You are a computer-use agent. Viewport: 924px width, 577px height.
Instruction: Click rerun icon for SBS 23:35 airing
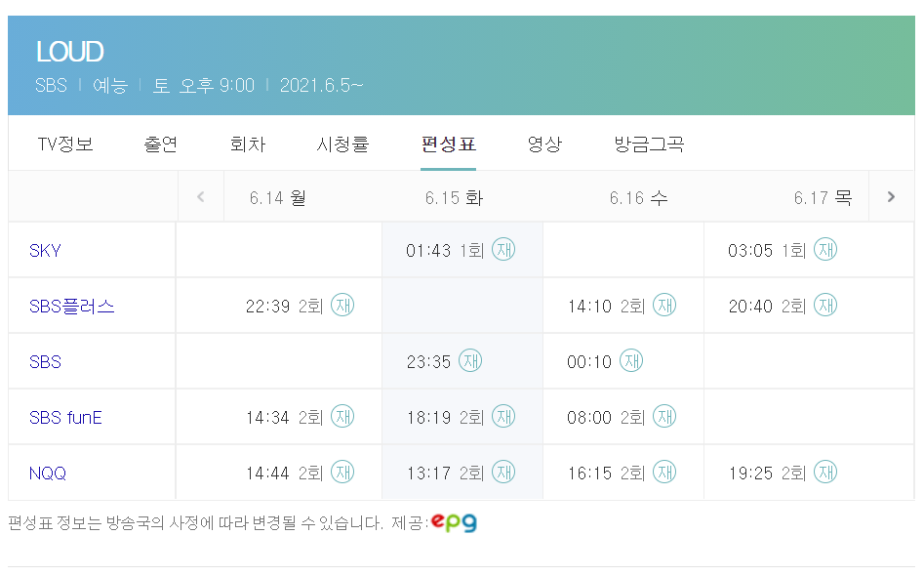pyautogui.click(x=470, y=361)
